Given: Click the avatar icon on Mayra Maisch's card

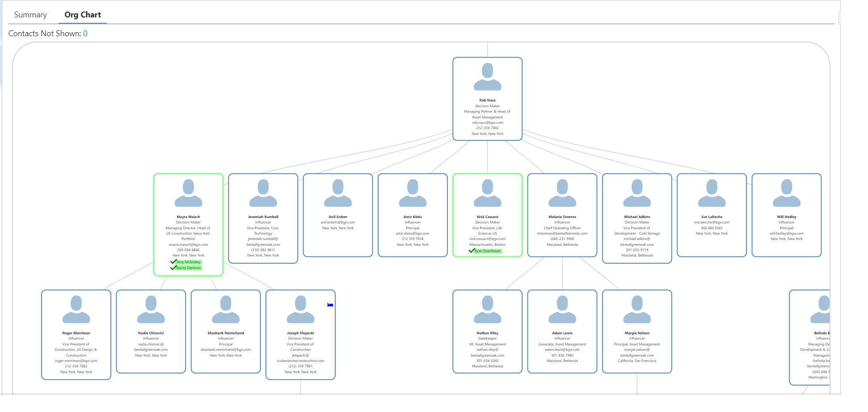Looking at the screenshot, I should point(188,192).
